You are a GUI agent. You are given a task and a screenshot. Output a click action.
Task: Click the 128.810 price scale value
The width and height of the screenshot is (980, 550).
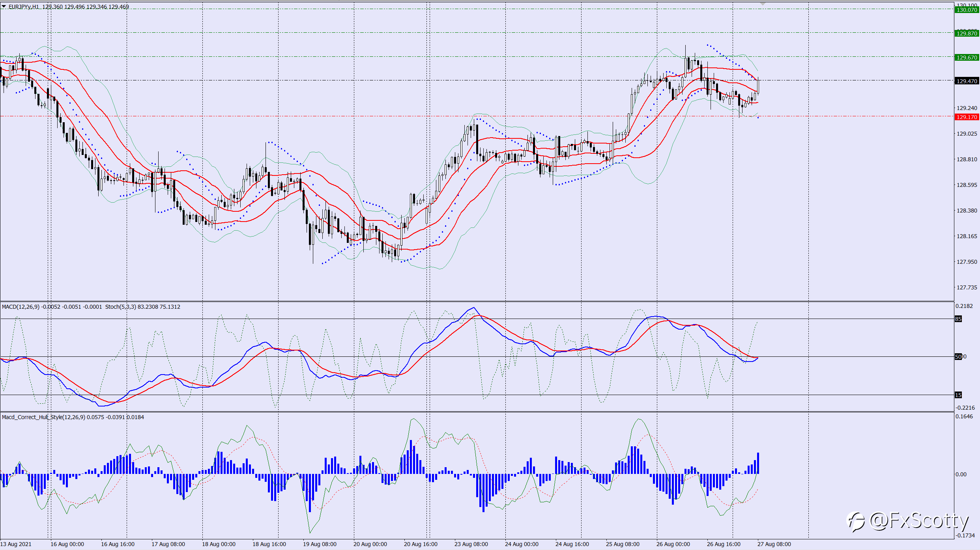click(967, 159)
